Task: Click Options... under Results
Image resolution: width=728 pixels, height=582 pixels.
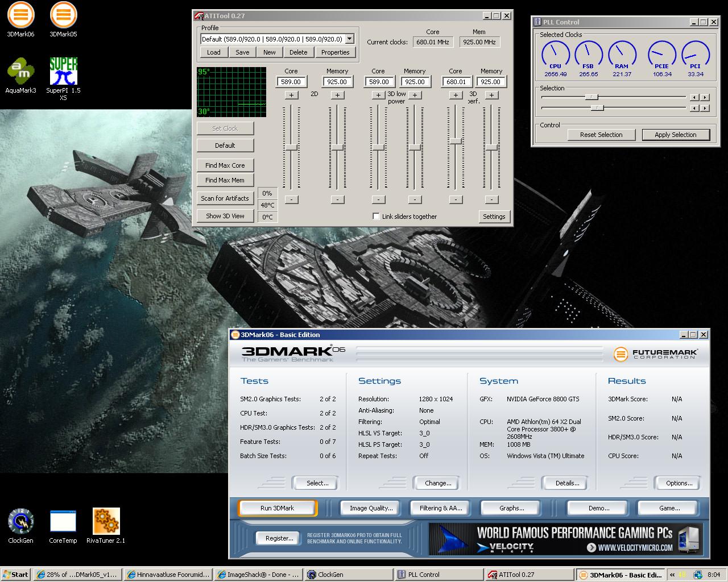Action: click(x=677, y=483)
